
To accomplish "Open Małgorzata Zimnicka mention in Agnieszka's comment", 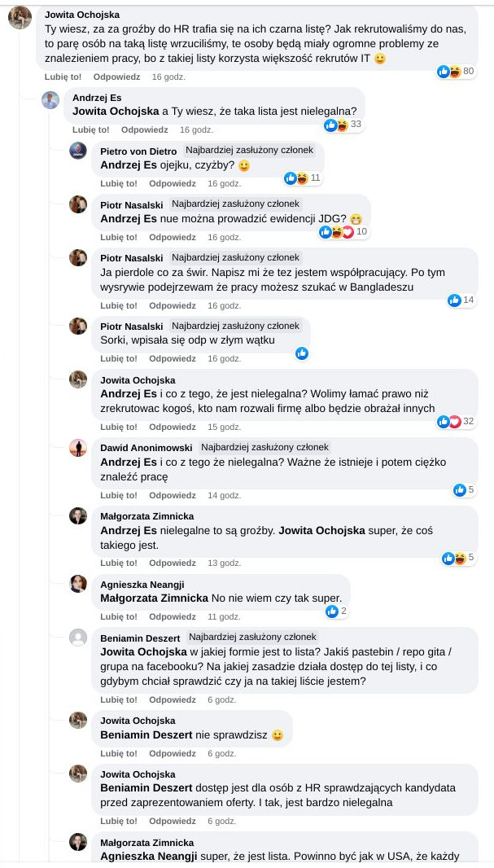I will [x=154, y=597].
